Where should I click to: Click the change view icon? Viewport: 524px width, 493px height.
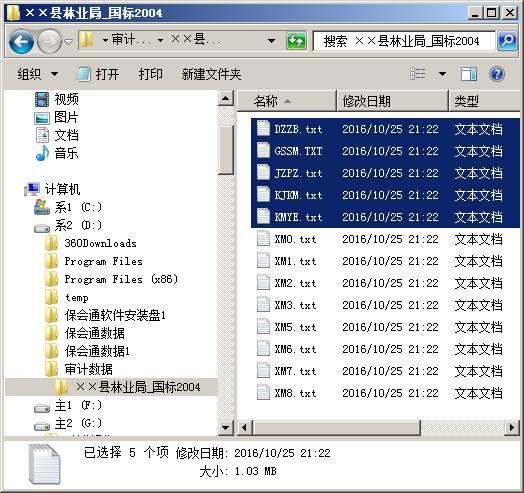[x=418, y=74]
